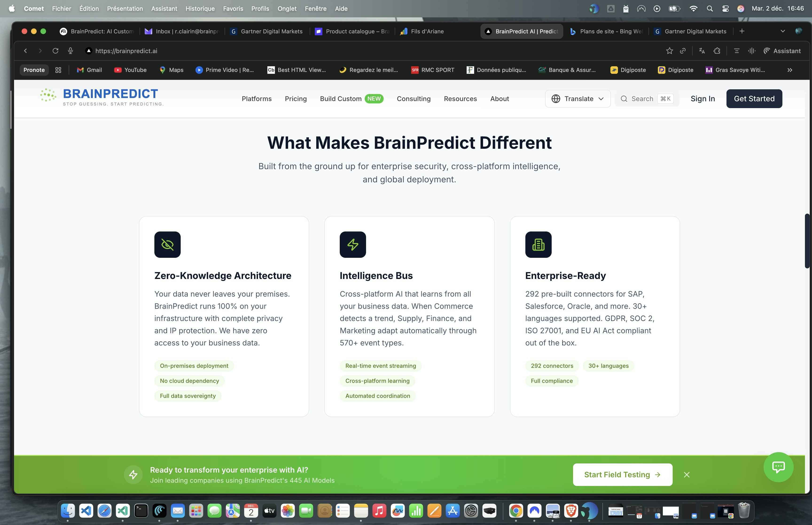Open the Maps bookmark shortcut

click(x=172, y=70)
